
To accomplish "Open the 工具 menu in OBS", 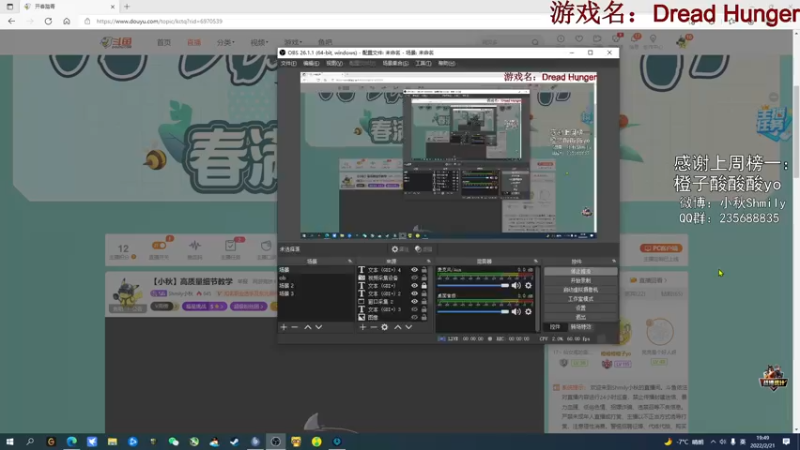I will 423,63.
